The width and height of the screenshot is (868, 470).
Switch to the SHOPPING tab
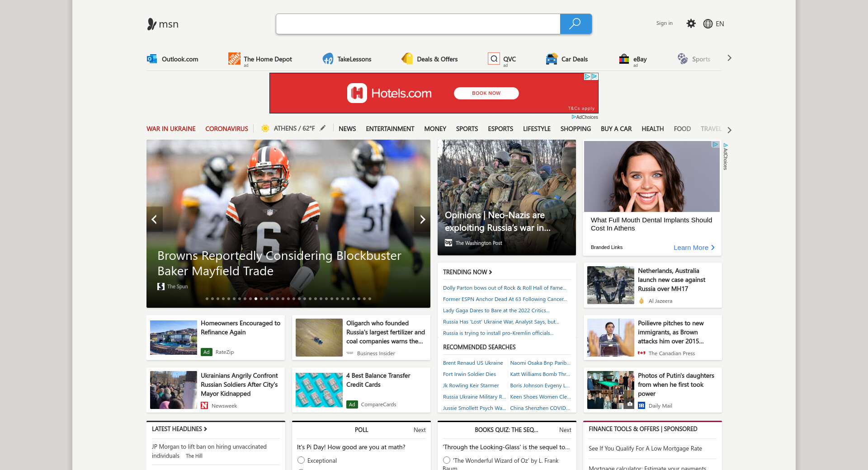[576, 129]
